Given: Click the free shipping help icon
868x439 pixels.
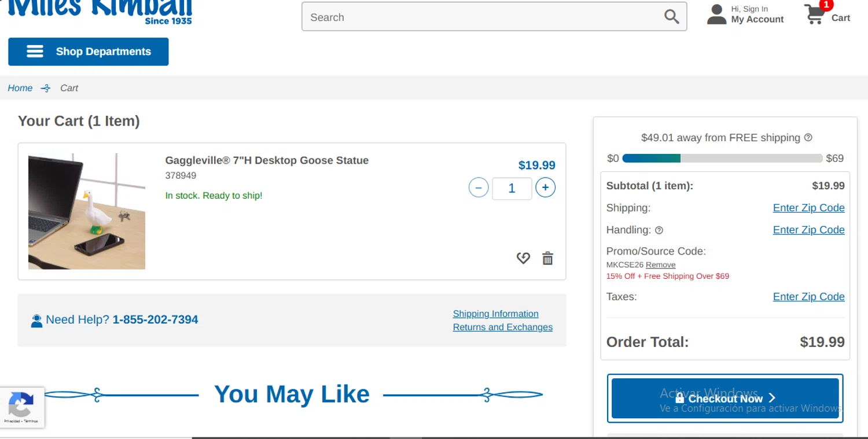Looking at the screenshot, I should pyautogui.click(x=808, y=138).
